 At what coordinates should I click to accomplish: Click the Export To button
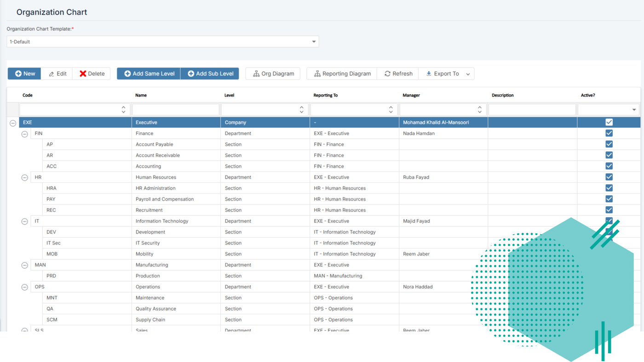pos(442,74)
